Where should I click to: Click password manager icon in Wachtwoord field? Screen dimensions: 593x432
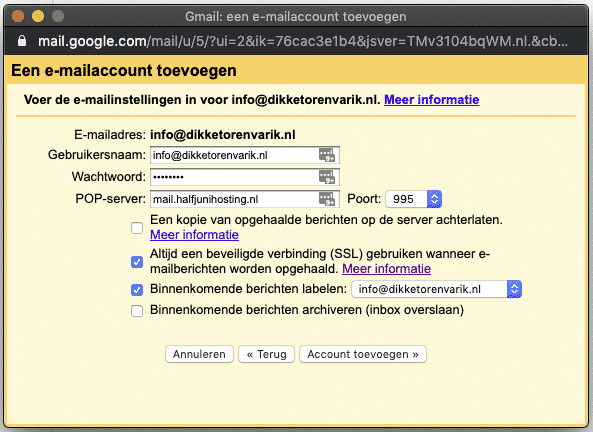(327, 177)
